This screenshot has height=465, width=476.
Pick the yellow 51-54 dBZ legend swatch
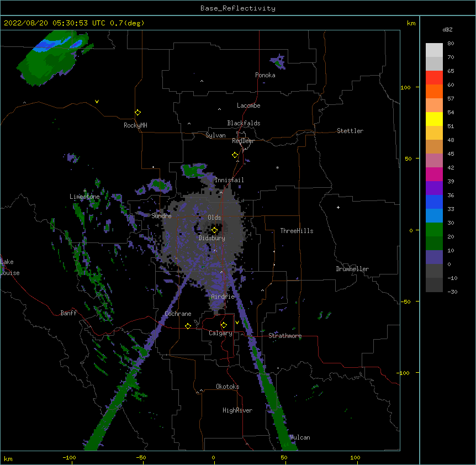[434, 119]
